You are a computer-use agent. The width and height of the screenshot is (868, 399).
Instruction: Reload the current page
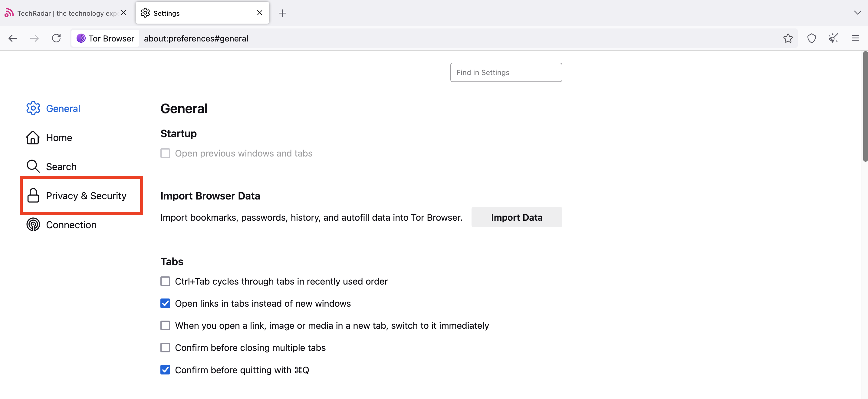pyautogui.click(x=56, y=38)
